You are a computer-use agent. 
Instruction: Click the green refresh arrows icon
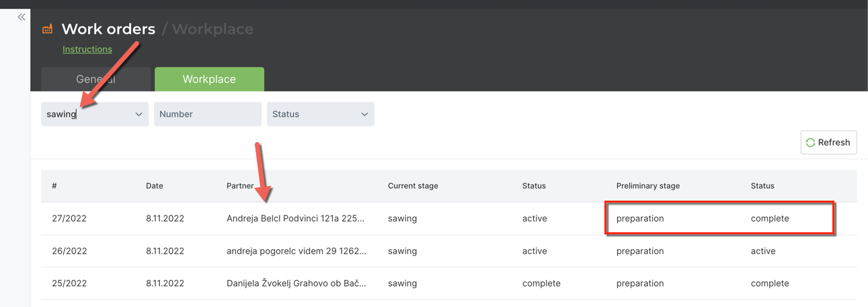810,142
